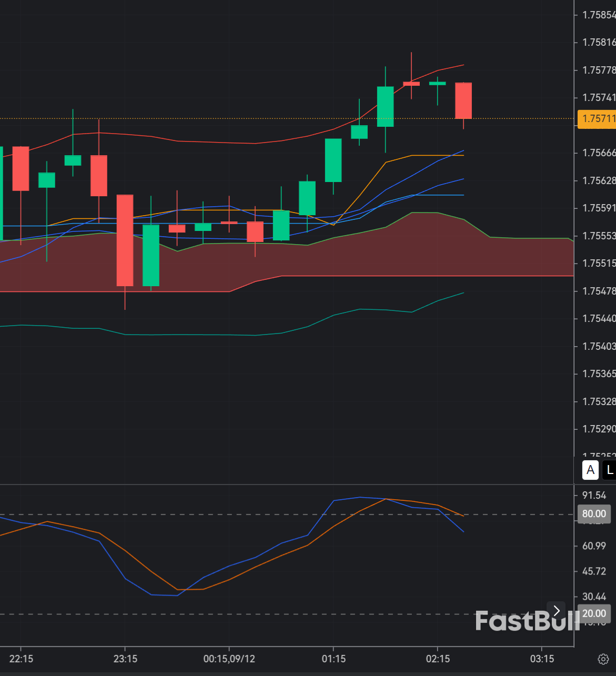Click the right-arrow chevron near the watermark
The height and width of the screenshot is (676, 616).
556,610
